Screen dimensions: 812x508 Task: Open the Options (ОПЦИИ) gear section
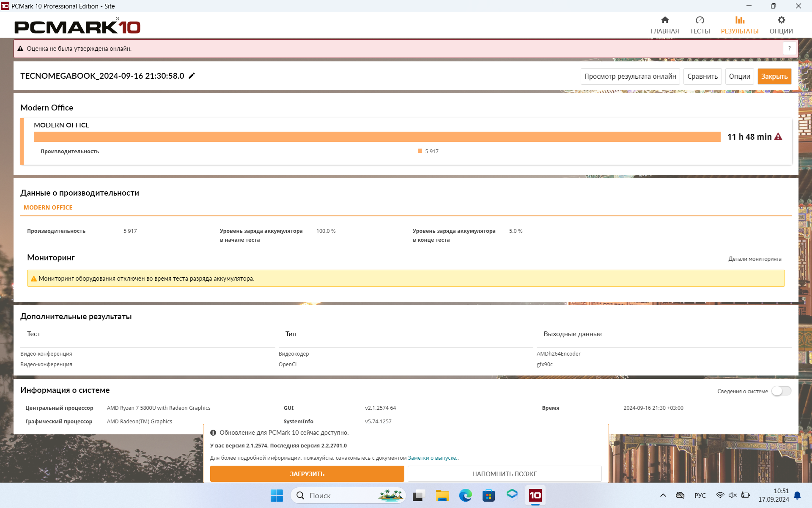(781, 25)
